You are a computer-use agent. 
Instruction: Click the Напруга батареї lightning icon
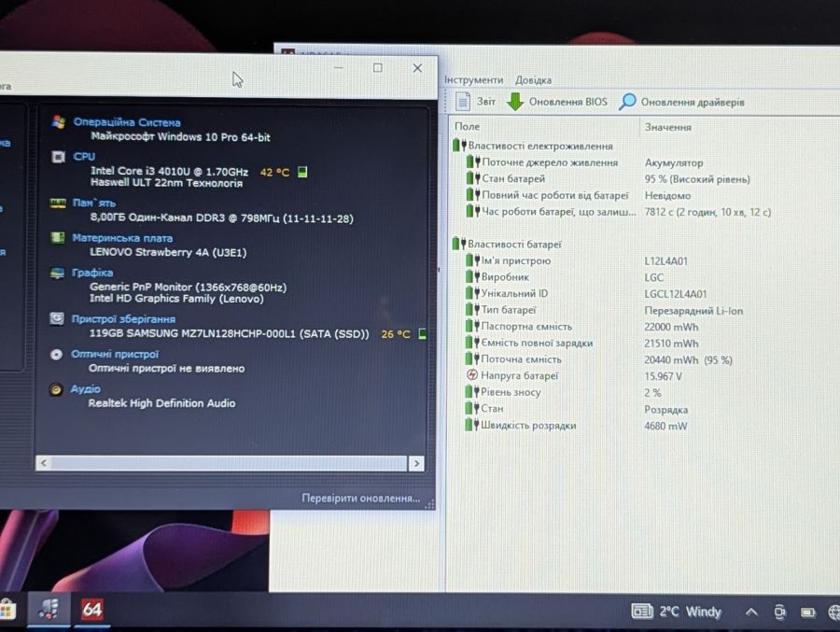tap(471, 375)
